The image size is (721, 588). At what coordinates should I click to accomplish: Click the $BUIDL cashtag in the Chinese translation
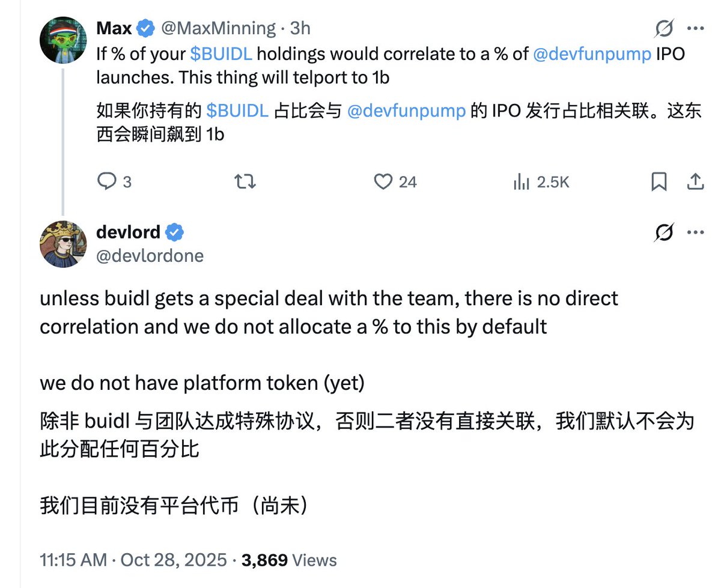pyautogui.click(x=237, y=111)
